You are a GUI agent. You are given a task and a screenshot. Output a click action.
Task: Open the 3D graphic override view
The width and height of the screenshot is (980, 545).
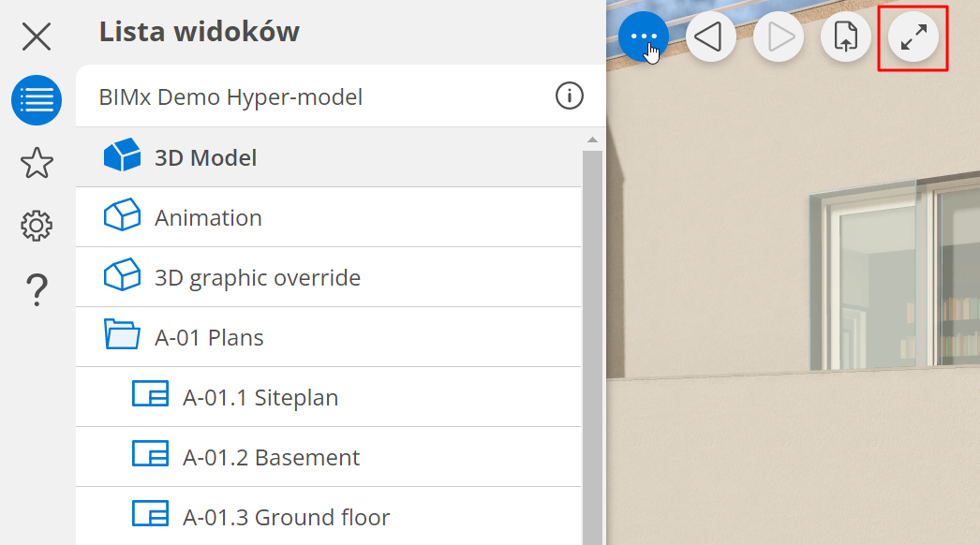coord(257,277)
